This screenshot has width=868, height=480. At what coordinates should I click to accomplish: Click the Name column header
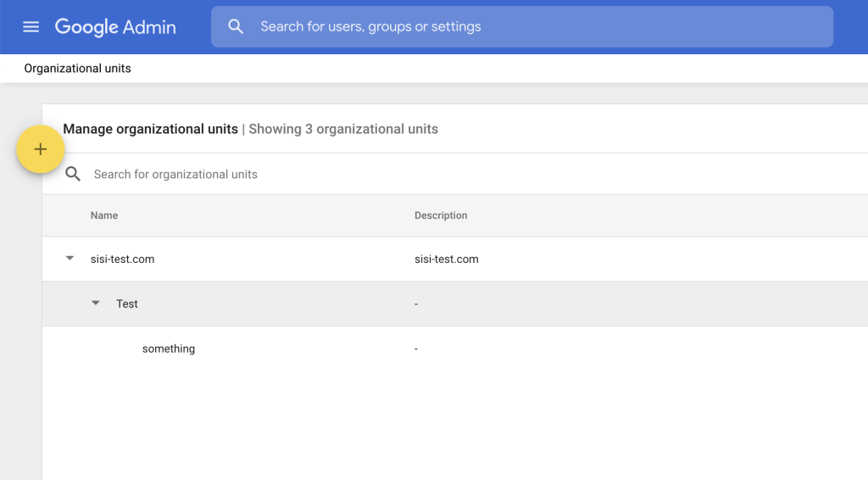coord(104,215)
